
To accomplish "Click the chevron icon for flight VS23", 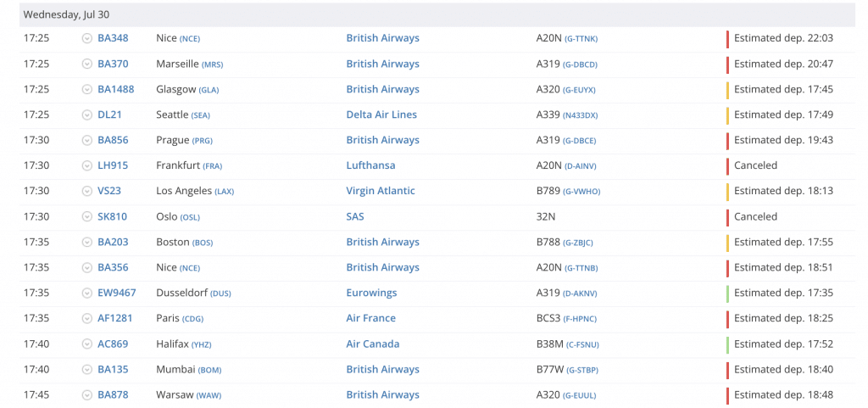I will (86, 191).
